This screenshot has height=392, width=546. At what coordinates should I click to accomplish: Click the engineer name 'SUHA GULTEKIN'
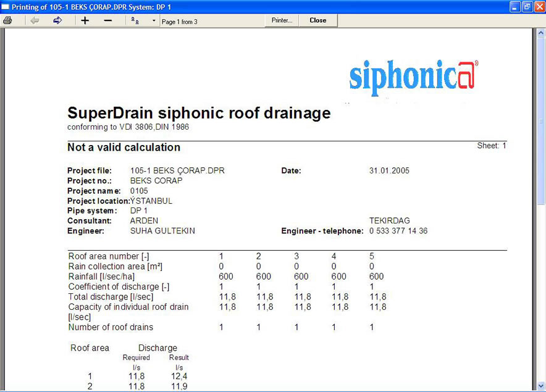pyautogui.click(x=162, y=231)
